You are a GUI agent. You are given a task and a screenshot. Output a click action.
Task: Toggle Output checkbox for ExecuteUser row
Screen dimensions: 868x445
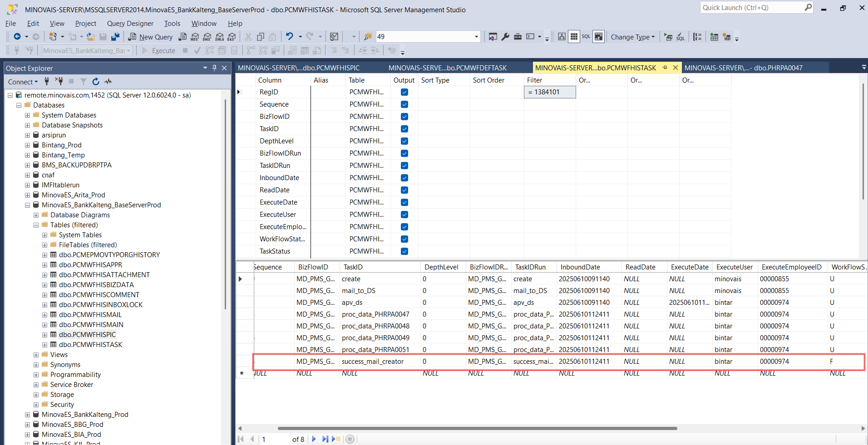[404, 215]
